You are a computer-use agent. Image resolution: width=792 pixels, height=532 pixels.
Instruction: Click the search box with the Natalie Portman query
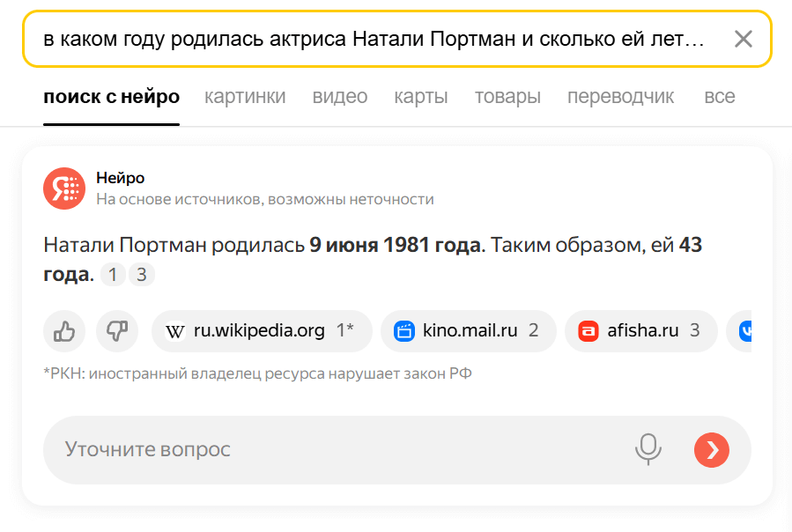(374, 40)
